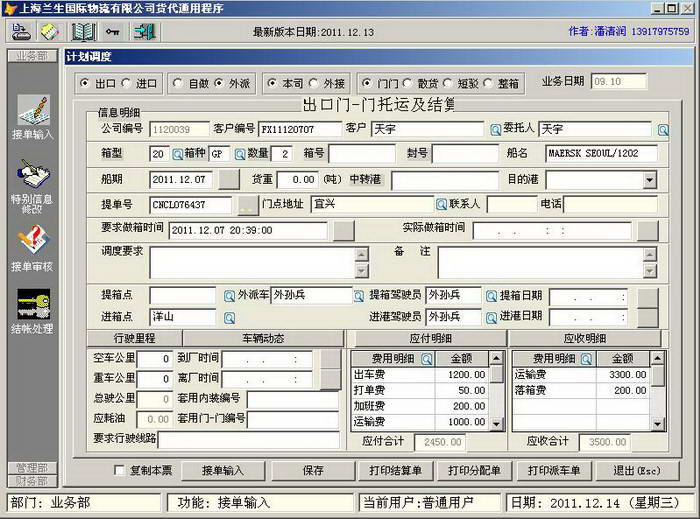The image size is (700, 519).
Task: Click the exit door toolbar icon
Action: (x=144, y=32)
